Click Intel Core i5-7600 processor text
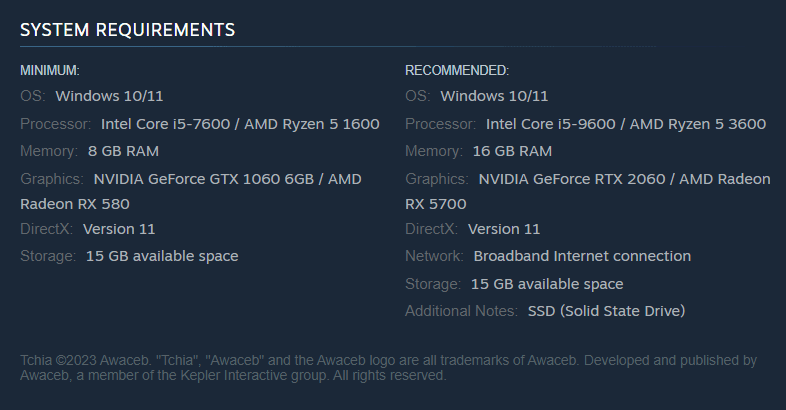Image resolution: width=786 pixels, height=410 pixels. tap(165, 124)
